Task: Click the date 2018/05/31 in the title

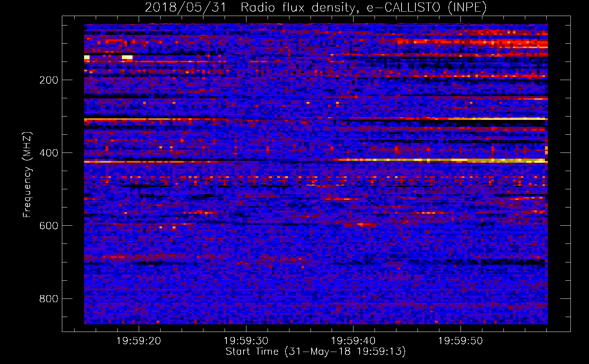Action: point(186,8)
